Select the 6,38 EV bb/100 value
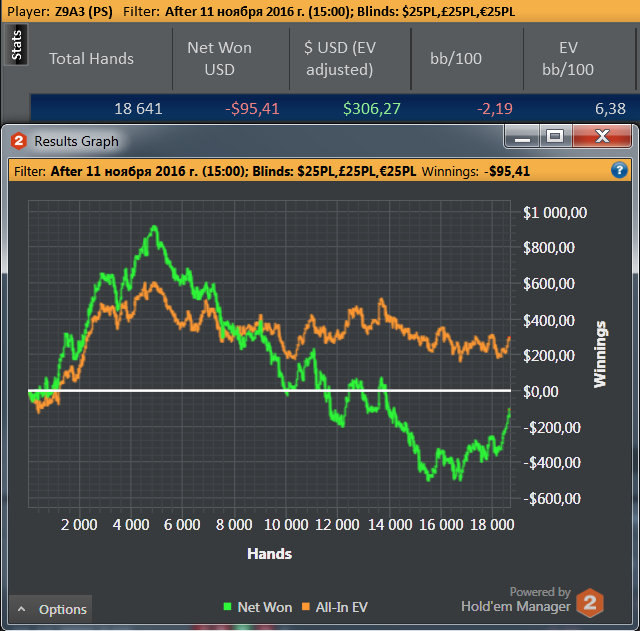640x631 pixels. pos(610,109)
